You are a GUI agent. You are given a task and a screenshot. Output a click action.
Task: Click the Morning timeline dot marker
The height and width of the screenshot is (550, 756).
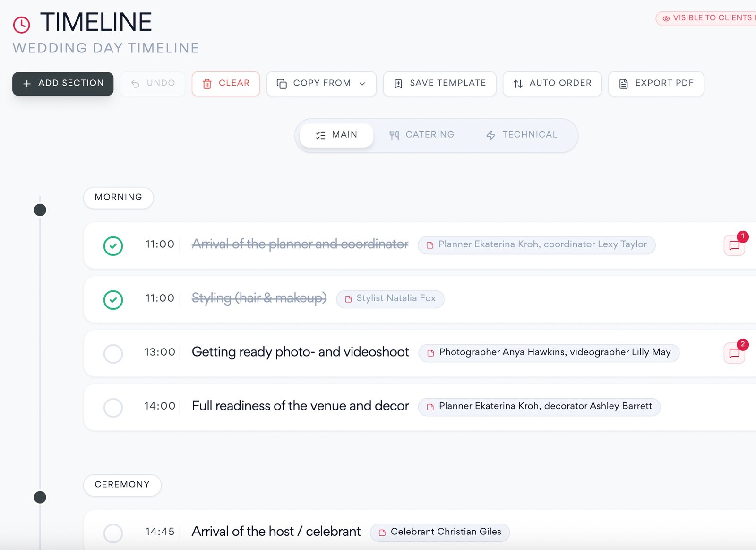pyautogui.click(x=40, y=210)
